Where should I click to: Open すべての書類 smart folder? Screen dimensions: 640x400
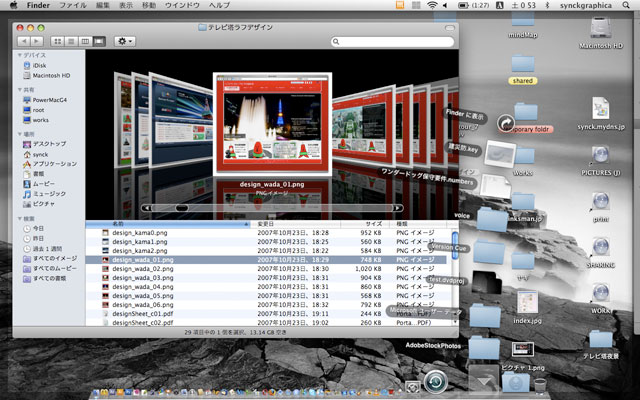44,279
